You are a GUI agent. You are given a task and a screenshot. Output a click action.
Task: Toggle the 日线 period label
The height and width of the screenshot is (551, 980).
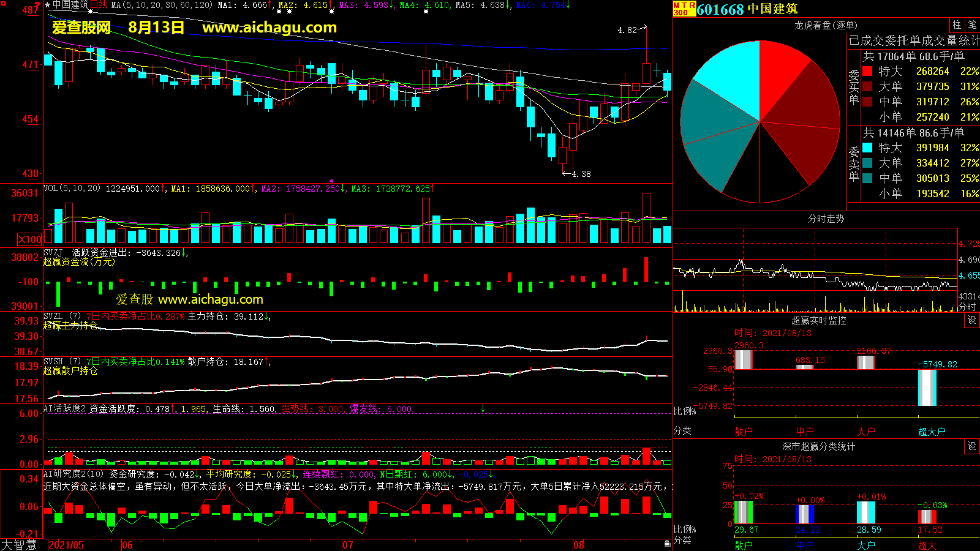(x=99, y=5)
